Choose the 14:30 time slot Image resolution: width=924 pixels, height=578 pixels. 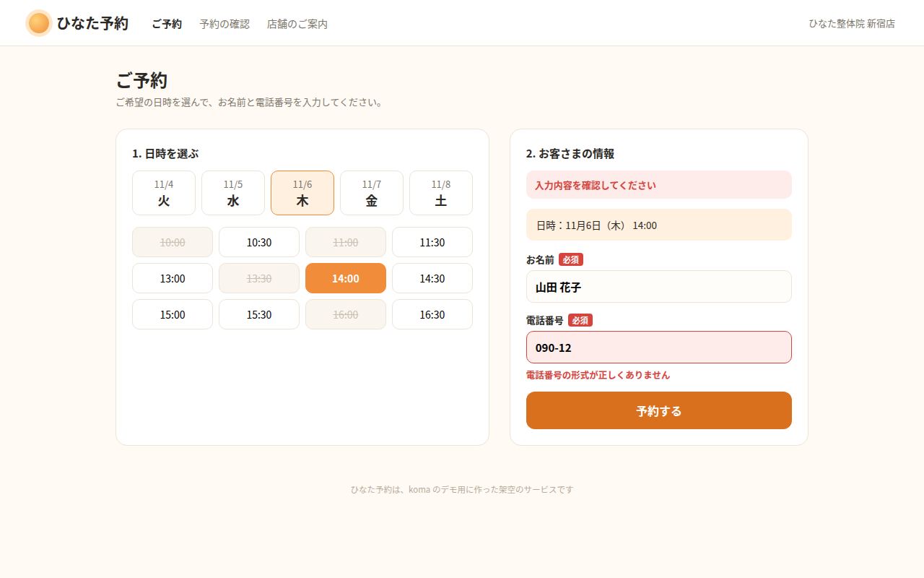[x=432, y=278]
